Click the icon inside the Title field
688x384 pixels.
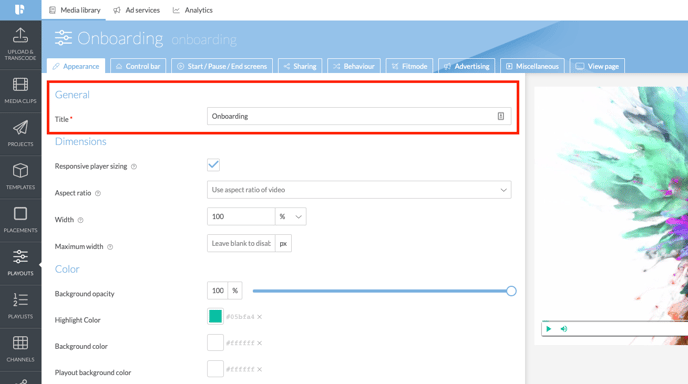tap(501, 116)
